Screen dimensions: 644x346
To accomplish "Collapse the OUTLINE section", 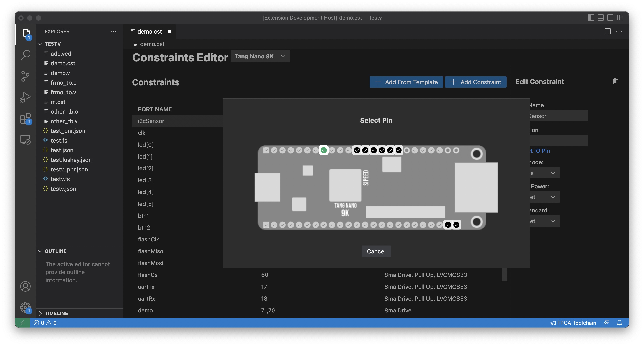I will click(x=55, y=251).
